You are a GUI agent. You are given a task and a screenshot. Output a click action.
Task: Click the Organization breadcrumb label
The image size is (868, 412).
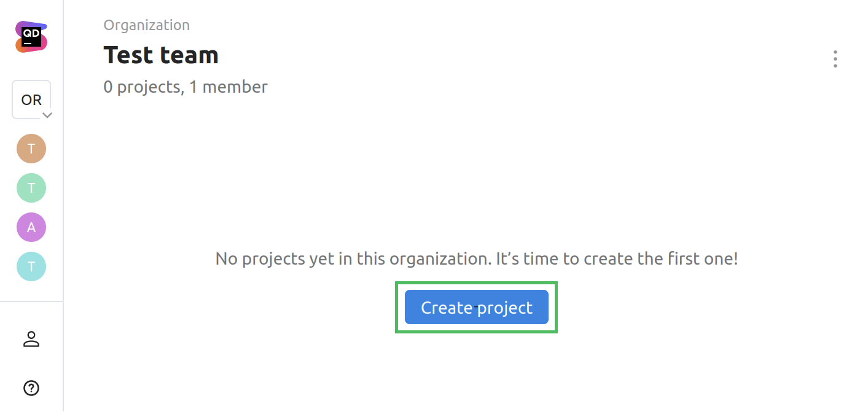tap(146, 25)
